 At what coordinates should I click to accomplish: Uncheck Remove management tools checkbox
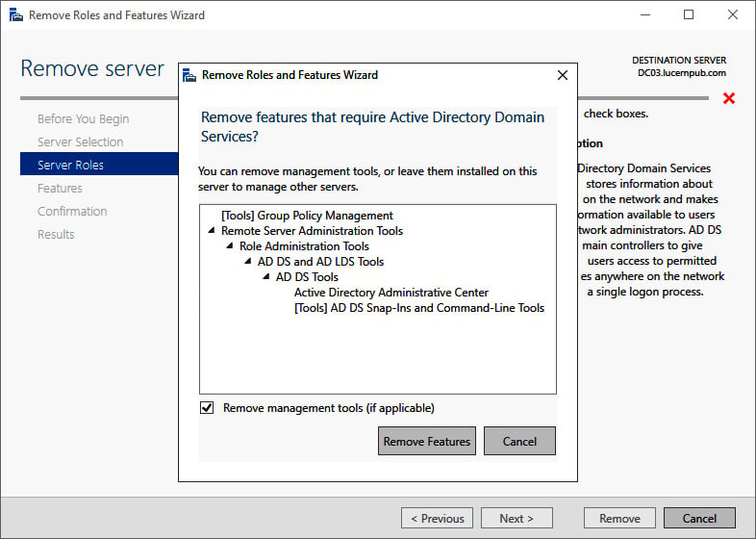tap(207, 408)
